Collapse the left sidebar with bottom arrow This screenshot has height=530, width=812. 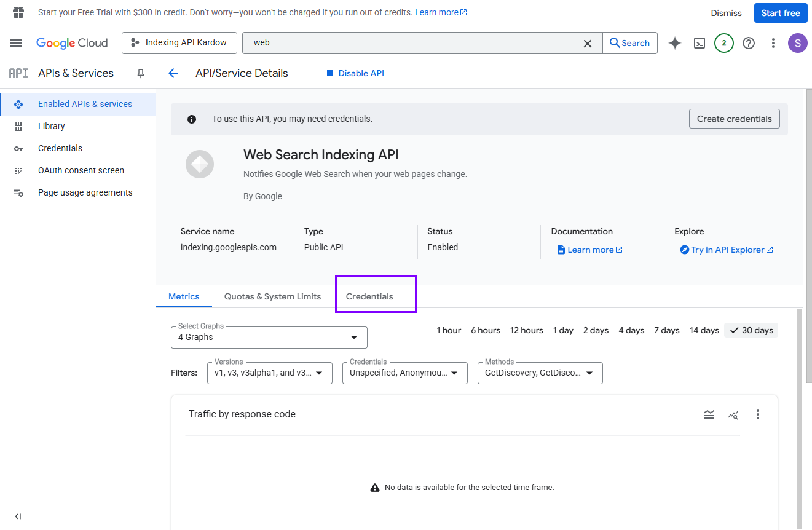[x=18, y=516]
